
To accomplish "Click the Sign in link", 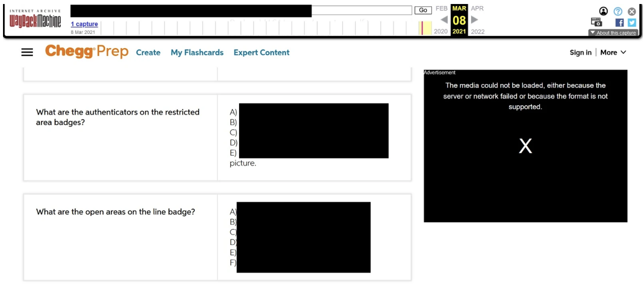I will 580,52.
